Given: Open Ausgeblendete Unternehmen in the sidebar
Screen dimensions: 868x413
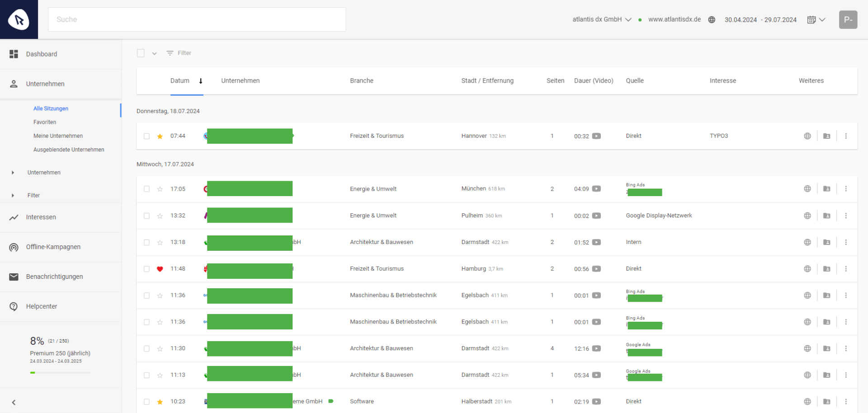Looking at the screenshot, I should pyautogui.click(x=69, y=150).
